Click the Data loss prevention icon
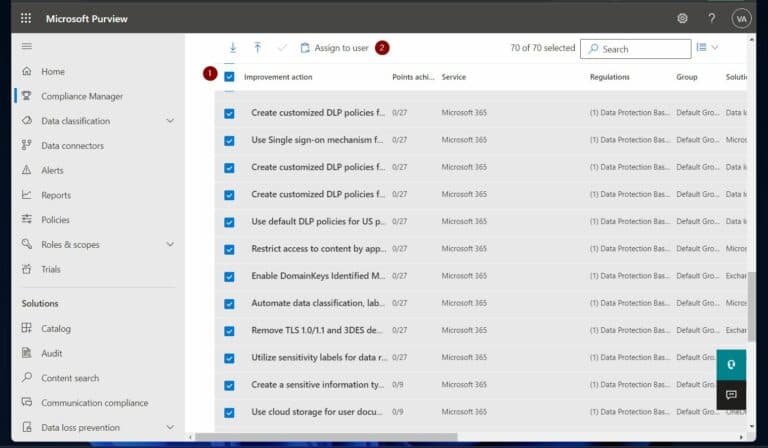 point(27,427)
